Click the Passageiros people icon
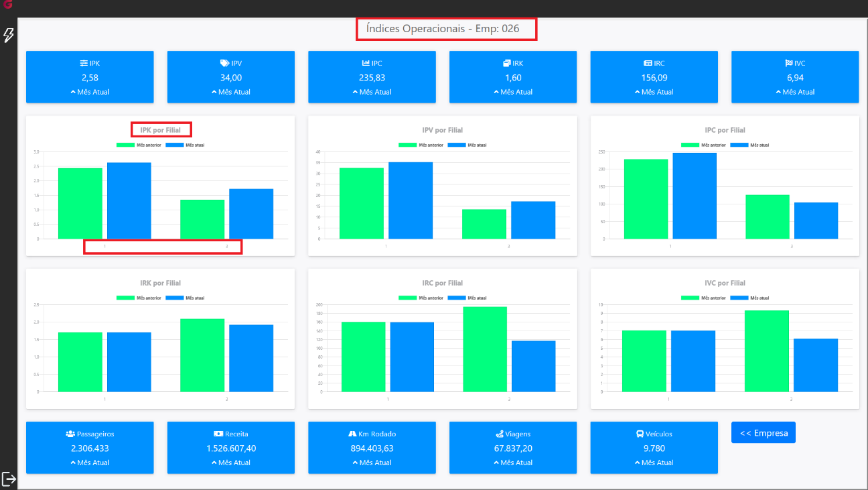The height and width of the screenshot is (490, 868). [x=70, y=434]
